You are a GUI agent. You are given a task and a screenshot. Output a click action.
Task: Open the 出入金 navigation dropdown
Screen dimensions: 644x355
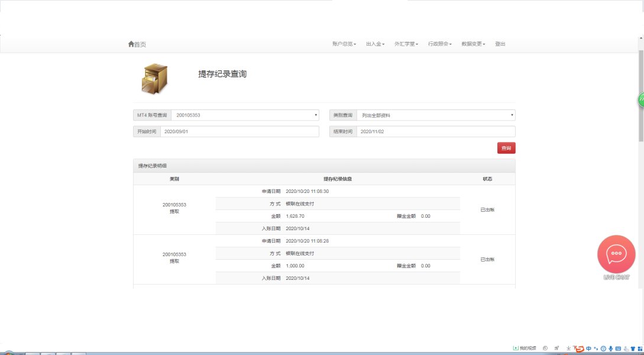click(375, 44)
